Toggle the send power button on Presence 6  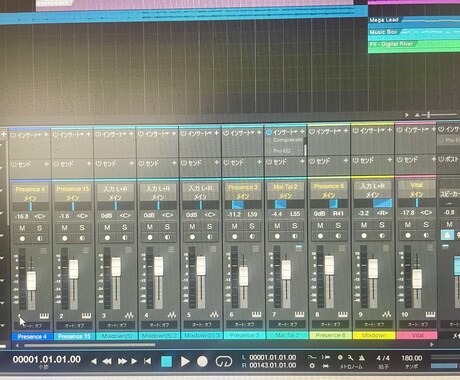click(312, 161)
